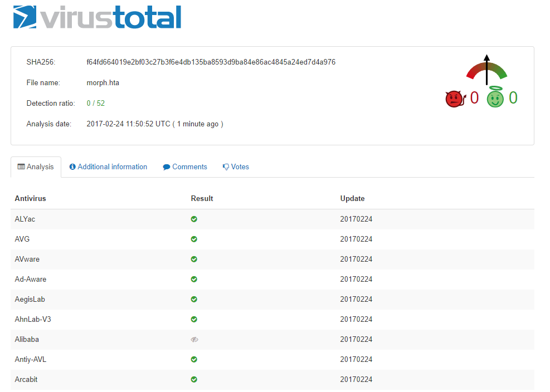550x392 pixels.
Task: Click the thumbs-down icon beside Votes
Action: (x=226, y=167)
